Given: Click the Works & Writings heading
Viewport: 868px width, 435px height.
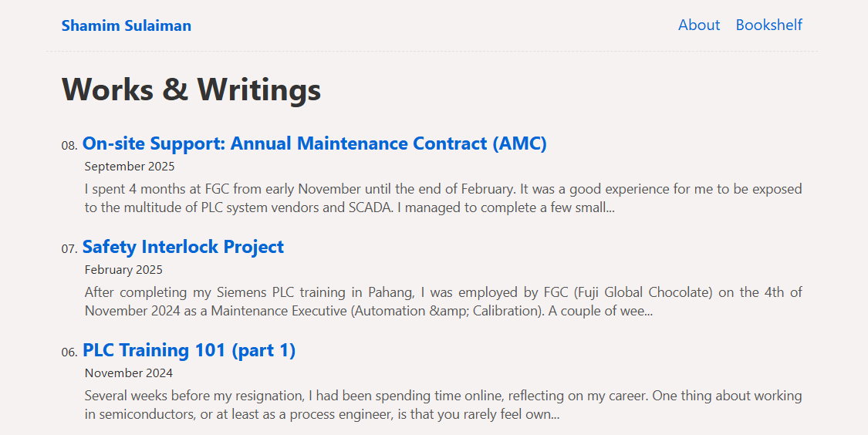Looking at the screenshot, I should point(191,89).
